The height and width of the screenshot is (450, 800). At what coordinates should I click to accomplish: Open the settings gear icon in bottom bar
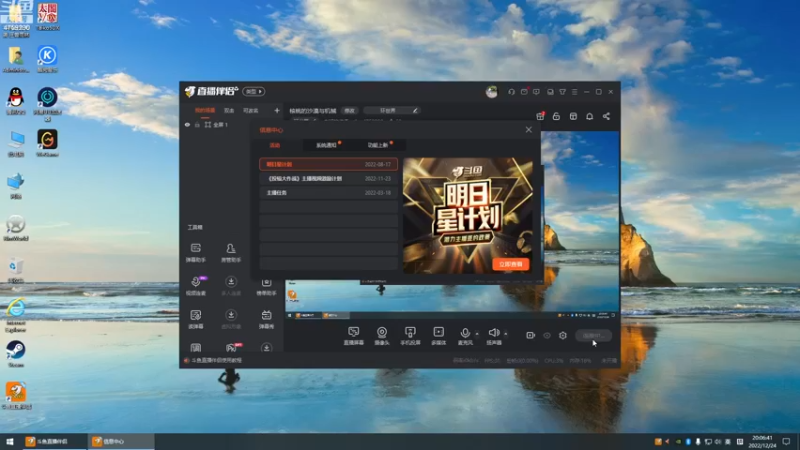coord(563,335)
